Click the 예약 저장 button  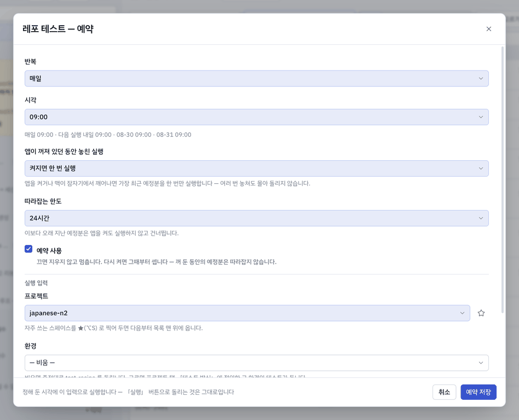click(478, 392)
